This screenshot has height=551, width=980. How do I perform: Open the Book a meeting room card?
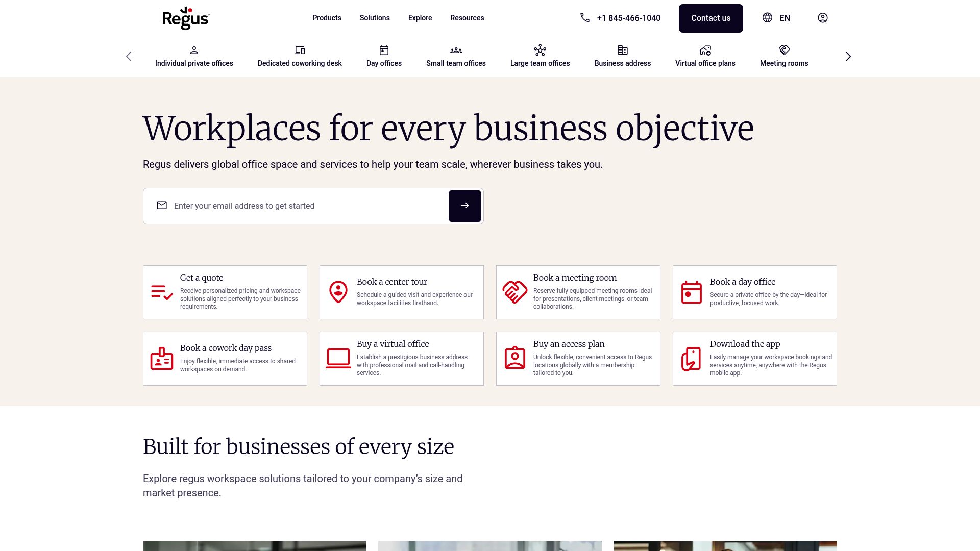click(x=578, y=292)
